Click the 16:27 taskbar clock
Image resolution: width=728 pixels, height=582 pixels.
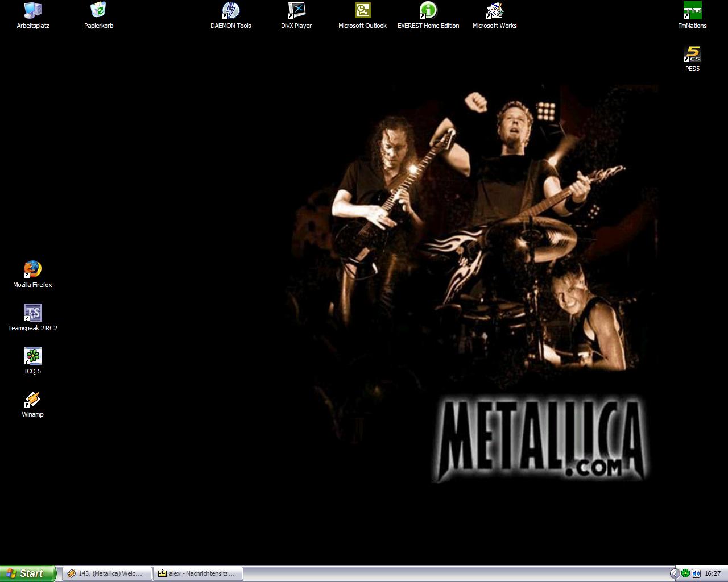(x=713, y=573)
